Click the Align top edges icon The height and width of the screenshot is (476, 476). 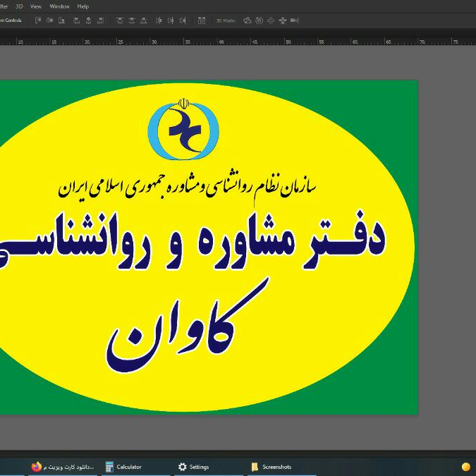(x=38, y=20)
